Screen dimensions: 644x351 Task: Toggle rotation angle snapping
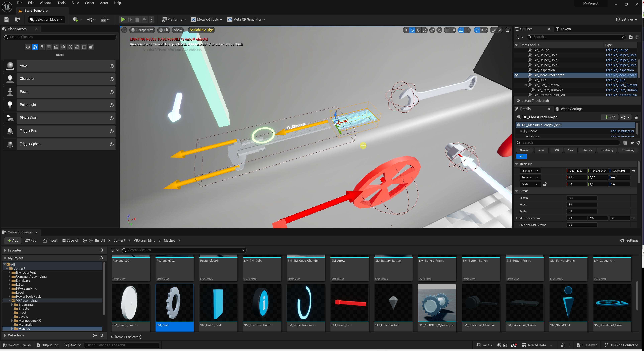461,30
